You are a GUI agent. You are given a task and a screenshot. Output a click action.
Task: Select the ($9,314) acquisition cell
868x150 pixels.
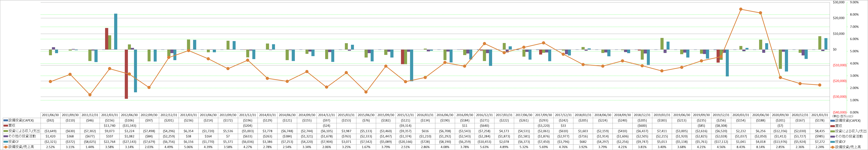(x=405, y=126)
